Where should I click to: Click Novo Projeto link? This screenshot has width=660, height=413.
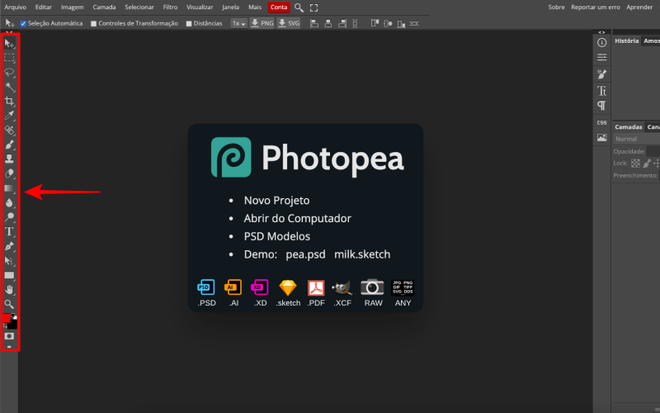(x=277, y=200)
